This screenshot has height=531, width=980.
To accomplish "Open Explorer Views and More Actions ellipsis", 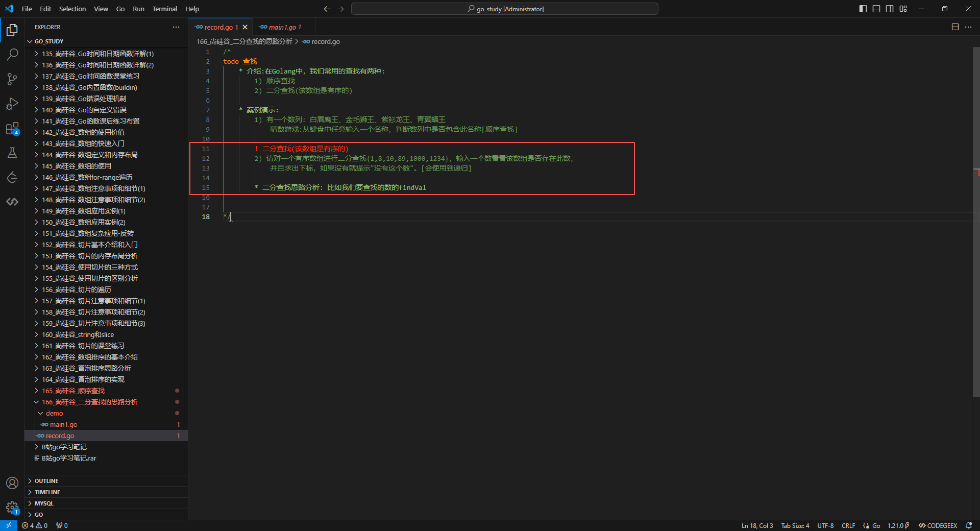I will coord(176,27).
